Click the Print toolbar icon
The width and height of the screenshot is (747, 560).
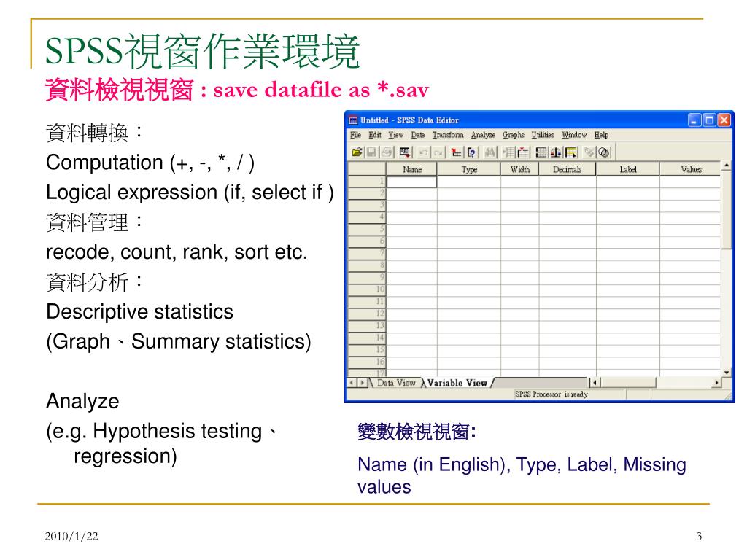[387, 152]
